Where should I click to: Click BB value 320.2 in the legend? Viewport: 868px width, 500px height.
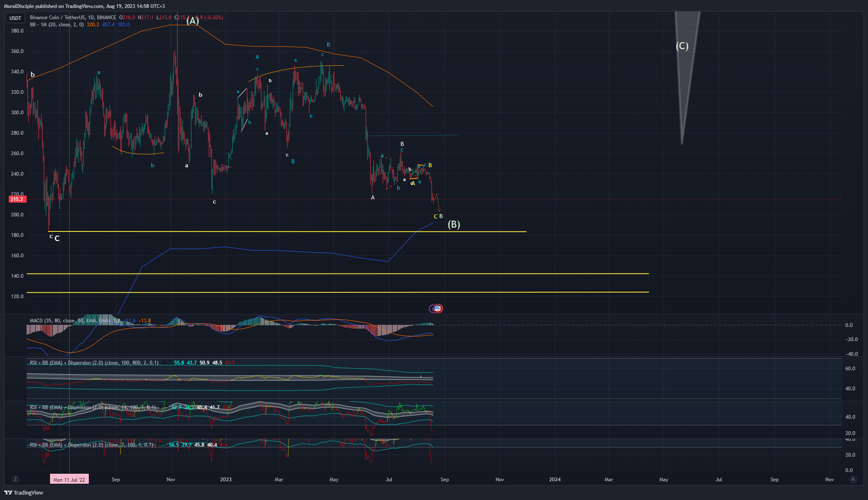[93, 25]
